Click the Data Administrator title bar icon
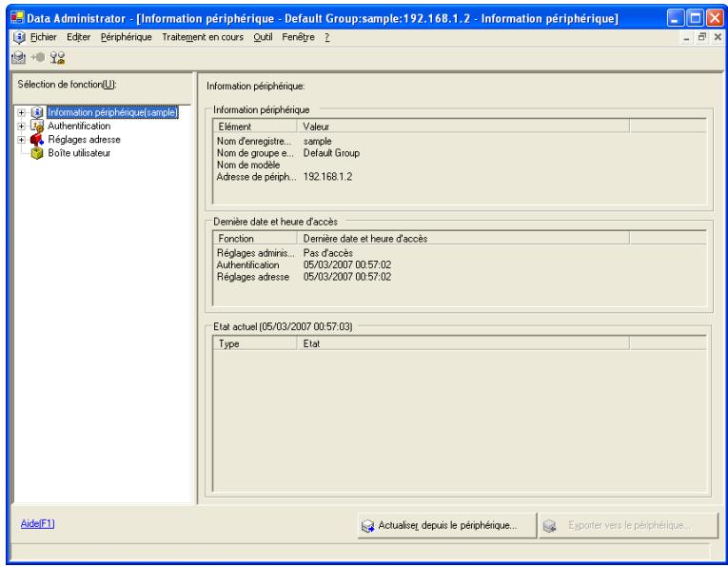 [17, 18]
